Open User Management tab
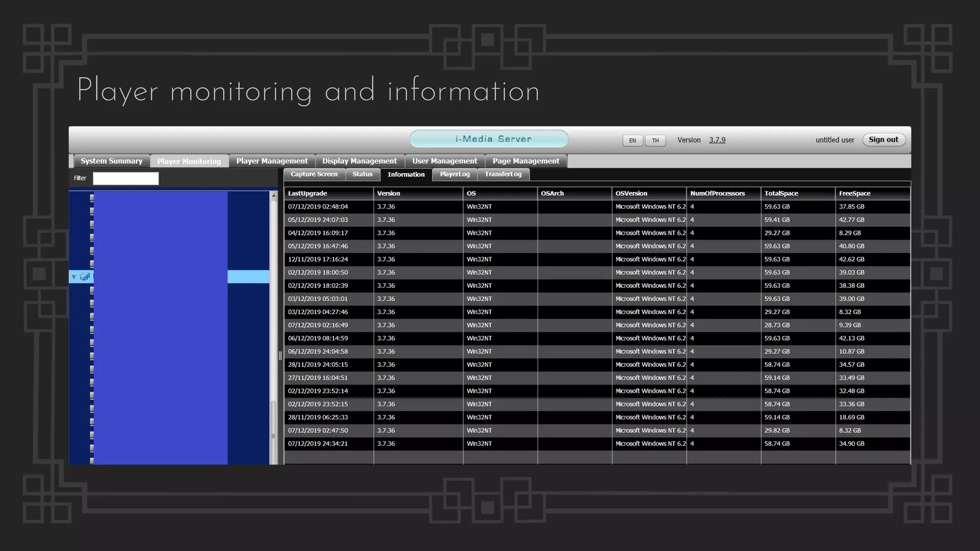This screenshot has height=551, width=980. click(445, 161)
